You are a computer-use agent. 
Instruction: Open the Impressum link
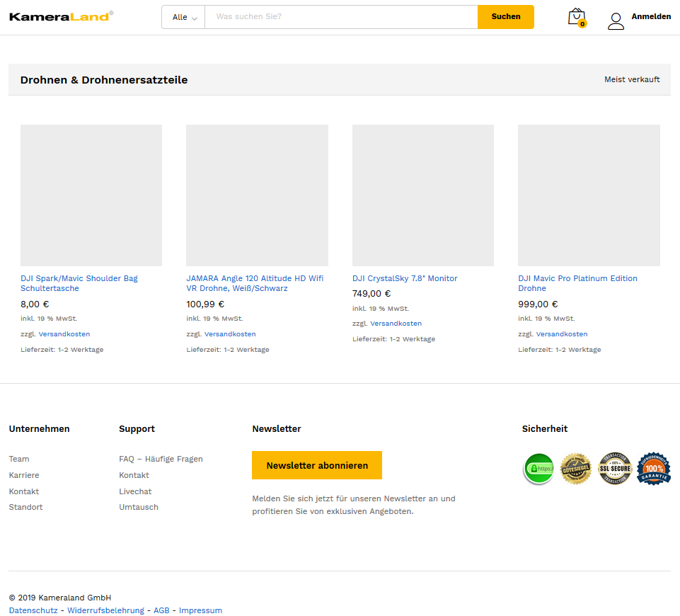[200, 610]
